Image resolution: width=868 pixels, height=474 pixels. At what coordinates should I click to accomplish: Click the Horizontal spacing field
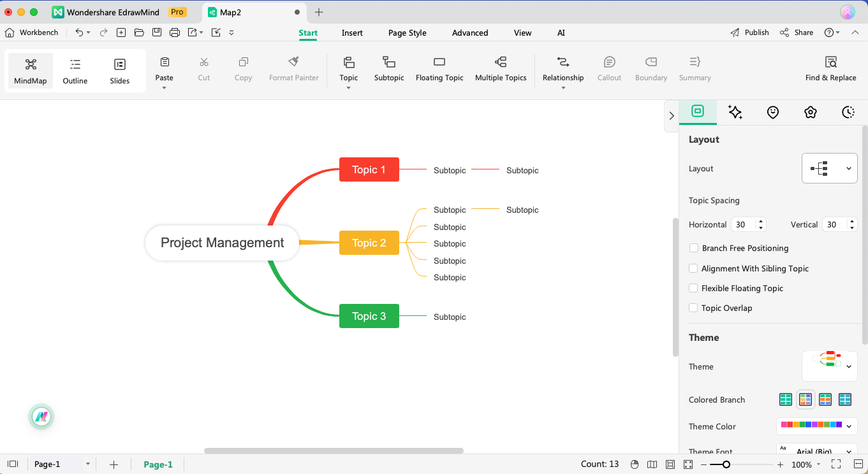coord(749,224)
